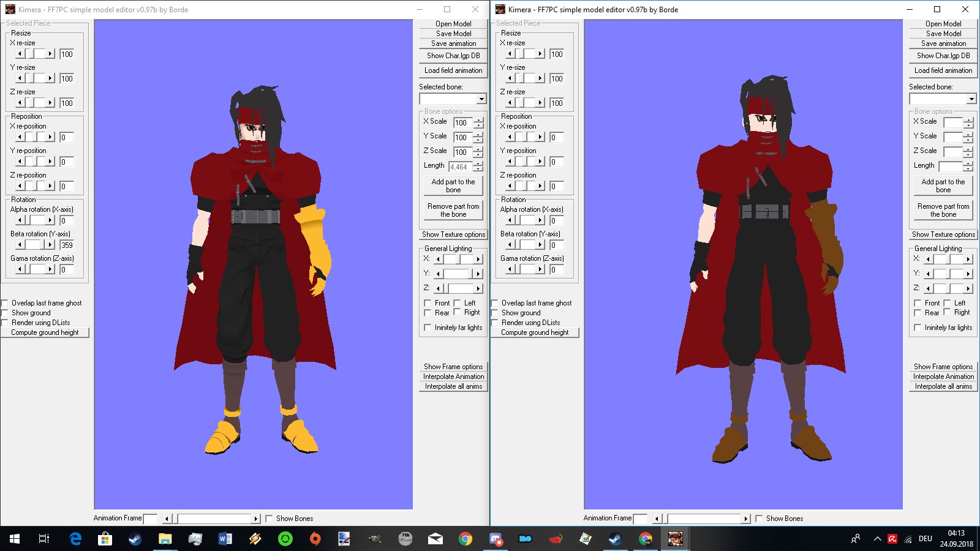Toggle Show ground checkbox in left window
The image size is (980, 551).
pyautogui.click(x=5, y=313)
